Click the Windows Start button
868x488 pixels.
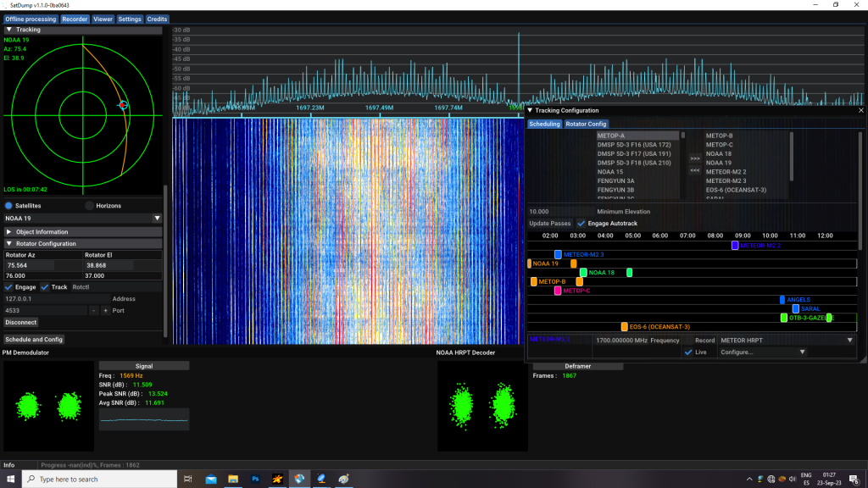tap(11, 480)
